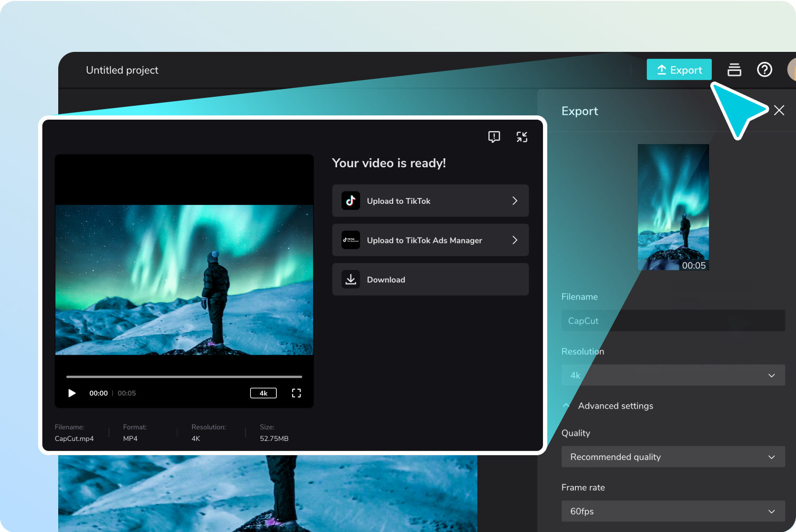Enter fullscreen in video player
The image size is (796, 532).
pyautogui.click(x=296, y=393)
